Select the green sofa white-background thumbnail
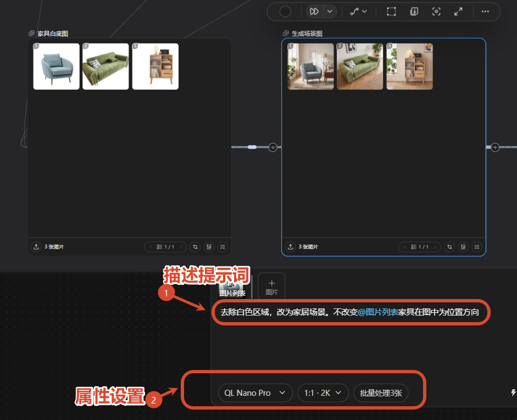The width and height of the screenshot is (517, 420). tap(105, 67)
